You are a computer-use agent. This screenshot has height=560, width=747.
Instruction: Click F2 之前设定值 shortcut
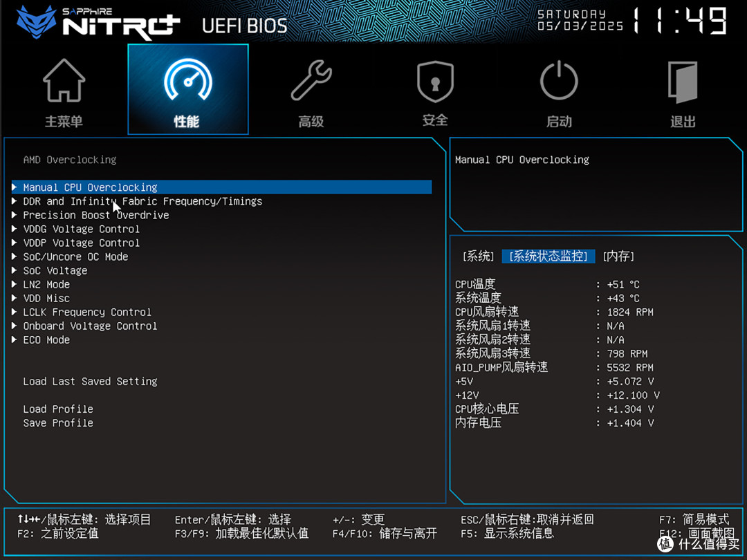coord(58,533)
